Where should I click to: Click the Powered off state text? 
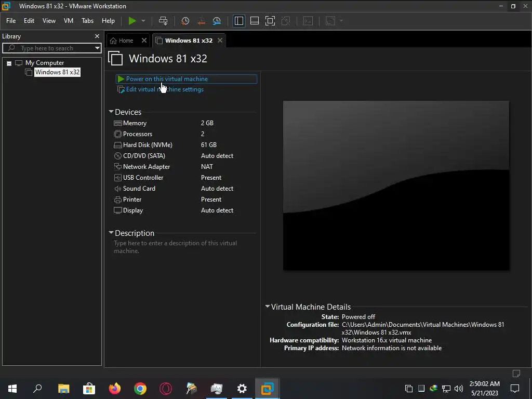[x=358, y=316]
